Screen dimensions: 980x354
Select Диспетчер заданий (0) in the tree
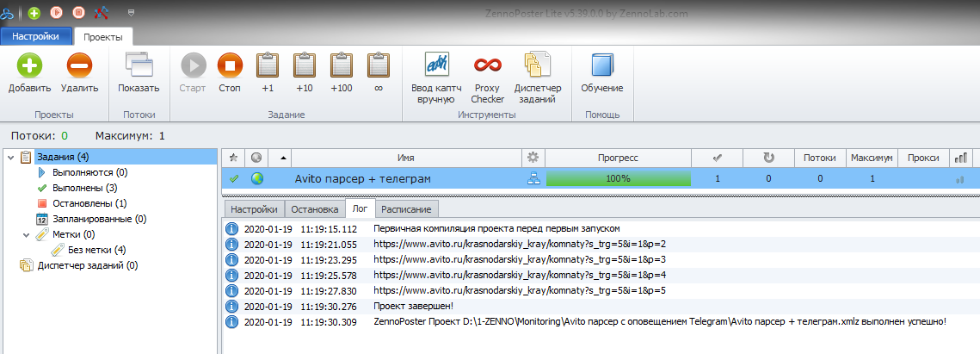click(88, 265)
